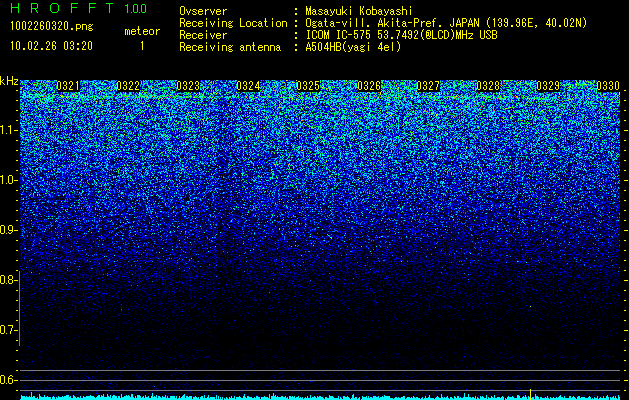Click the 0.6 frequency axis label
This screenshot has width=629, height=400.
(x=8, y=380)
